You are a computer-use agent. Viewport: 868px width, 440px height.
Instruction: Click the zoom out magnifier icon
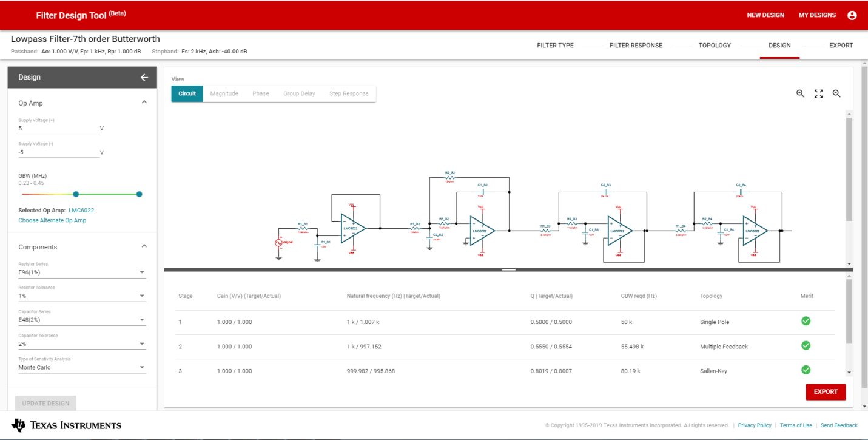click(x=836, y=93)
